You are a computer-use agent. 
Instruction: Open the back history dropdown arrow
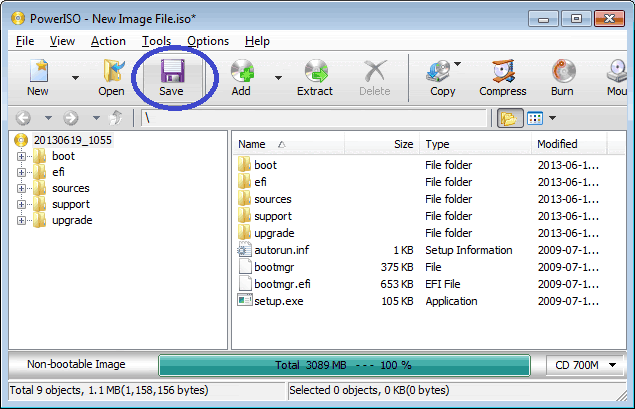[x=48, y=118]
